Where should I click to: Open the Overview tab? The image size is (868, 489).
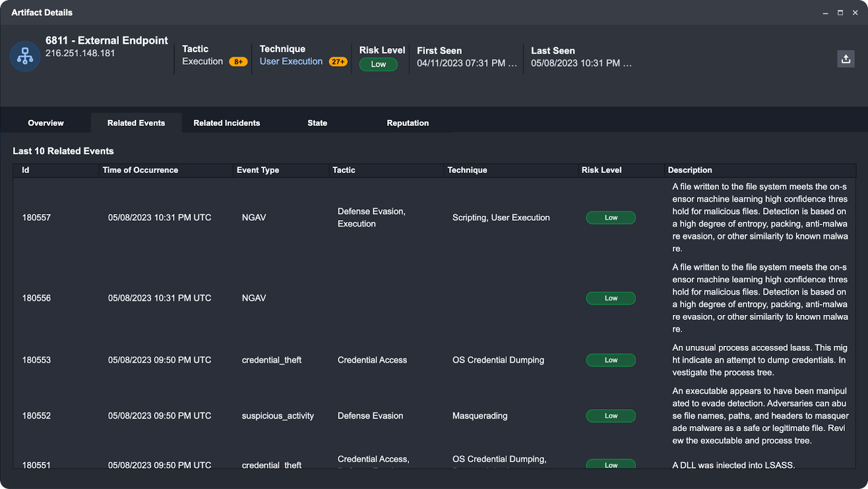pyautogui.click(x=46, y=123)
